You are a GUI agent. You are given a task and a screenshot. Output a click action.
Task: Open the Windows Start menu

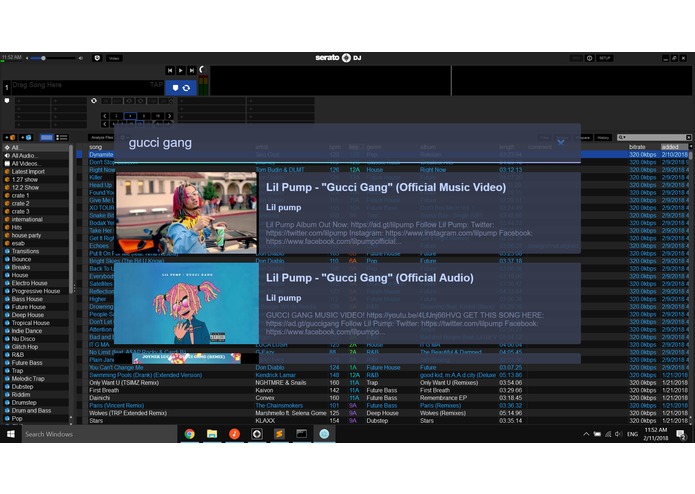click(x=11, y=434)
